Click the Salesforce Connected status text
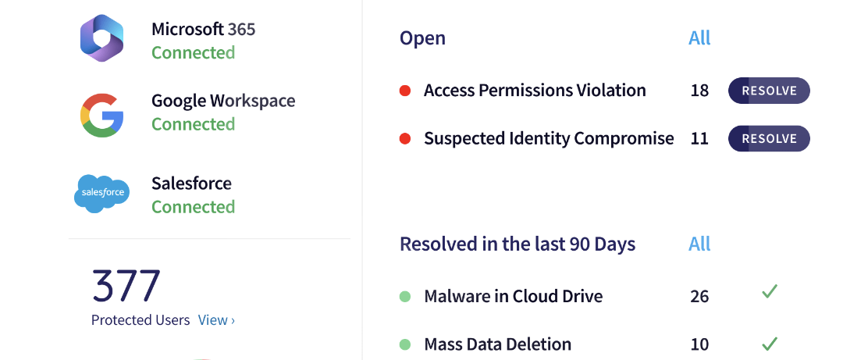 coord(194,207)
